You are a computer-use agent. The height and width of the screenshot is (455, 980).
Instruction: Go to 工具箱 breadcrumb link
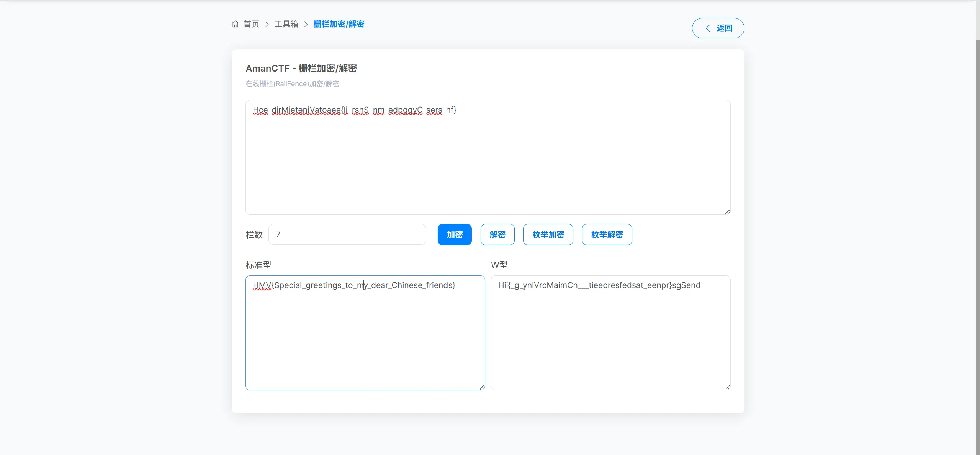[286, 24]
